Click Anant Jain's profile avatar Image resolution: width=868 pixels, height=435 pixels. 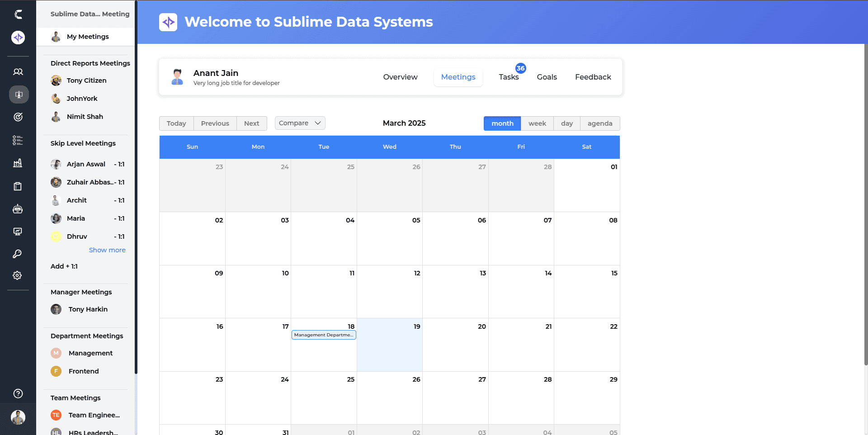click(177, 77)
